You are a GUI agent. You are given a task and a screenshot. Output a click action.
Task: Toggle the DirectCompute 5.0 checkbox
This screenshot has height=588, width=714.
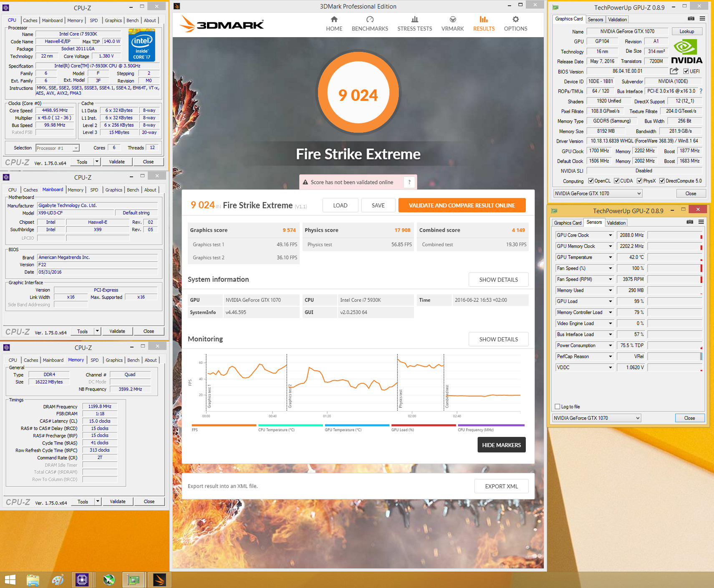(662, 181)
